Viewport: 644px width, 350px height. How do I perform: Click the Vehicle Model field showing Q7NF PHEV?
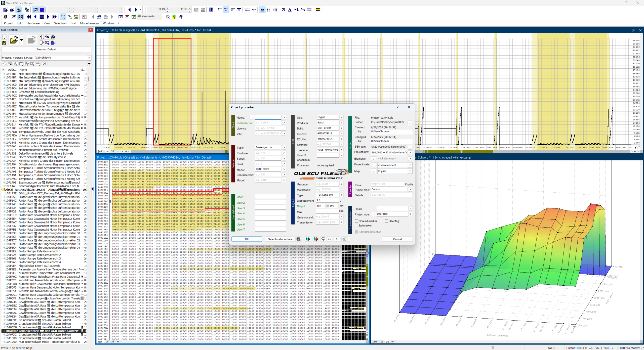(x=268, y=169)
